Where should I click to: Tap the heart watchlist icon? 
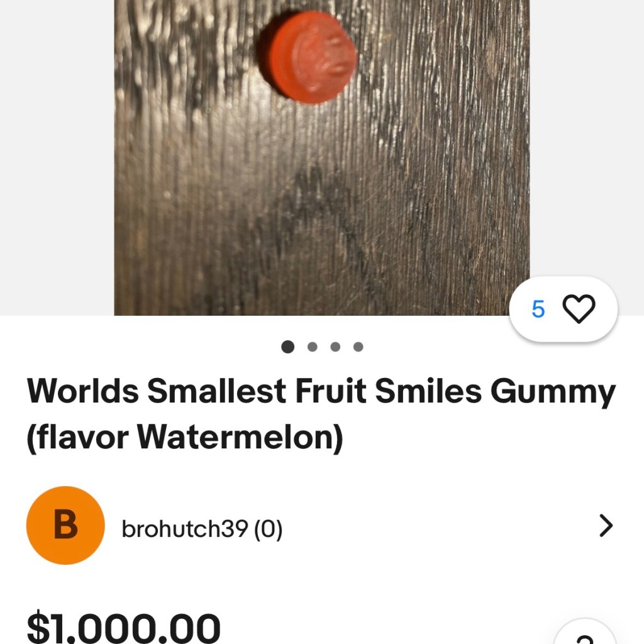click(578, 309)
